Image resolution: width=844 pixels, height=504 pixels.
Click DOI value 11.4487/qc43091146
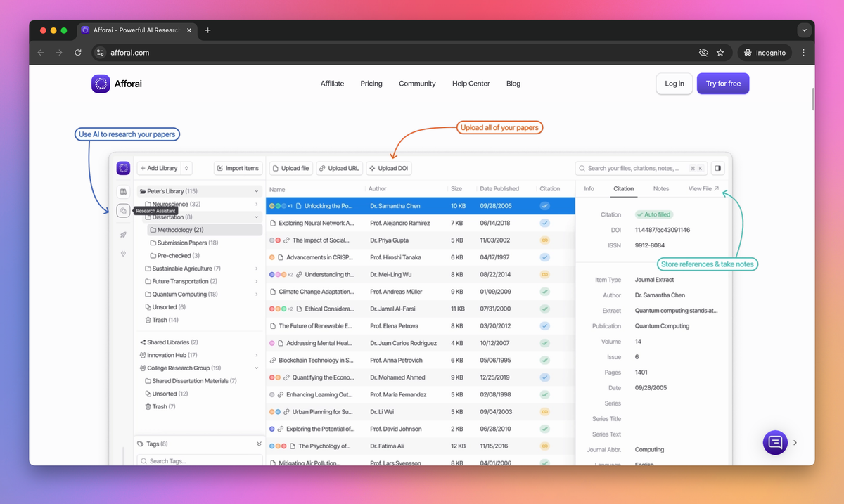click(662, 230)
